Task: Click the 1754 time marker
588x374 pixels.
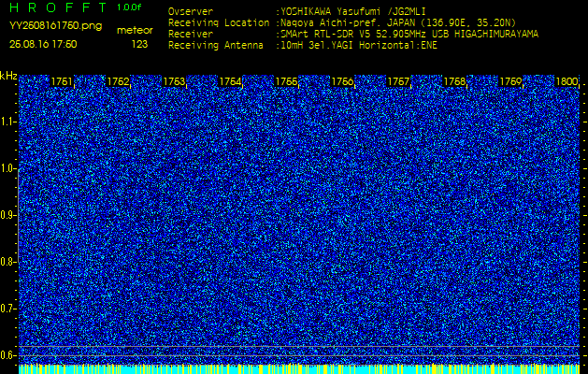Action: point(230,81)
